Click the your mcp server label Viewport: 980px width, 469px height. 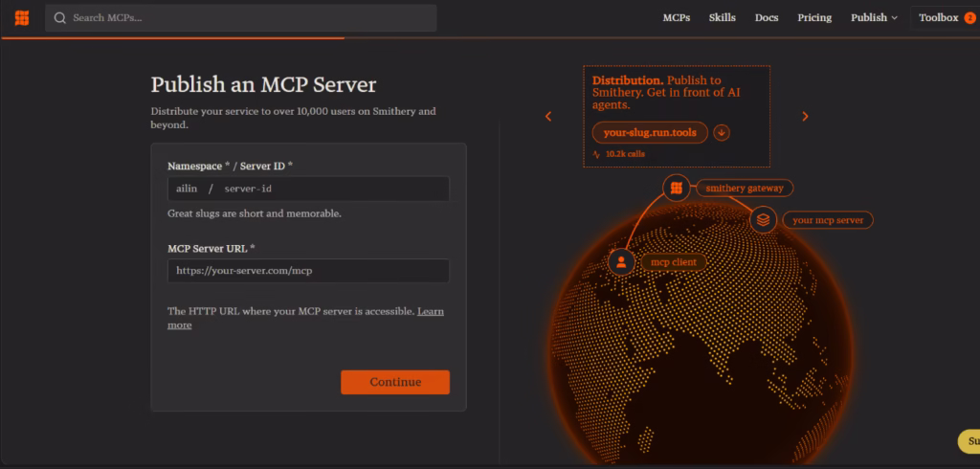tap(828, 220)
